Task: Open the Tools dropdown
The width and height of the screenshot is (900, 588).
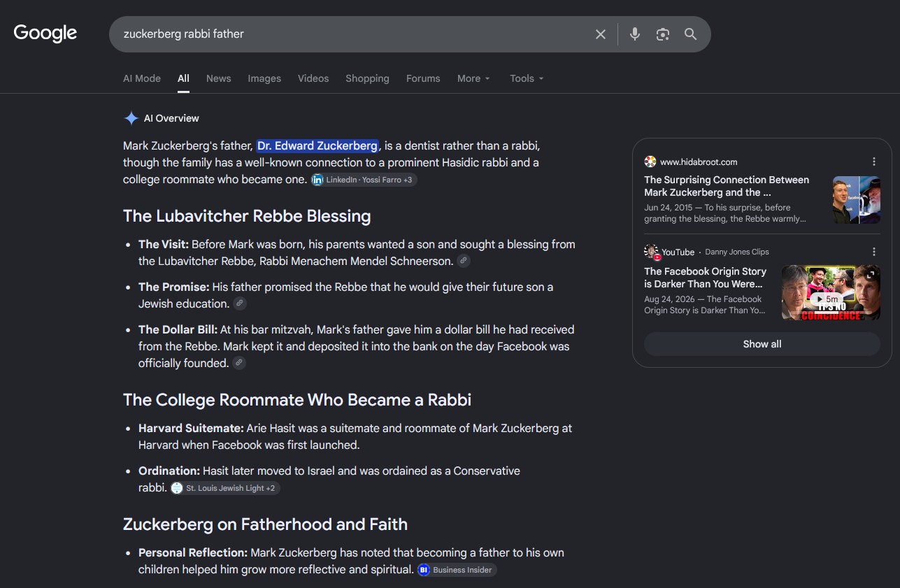Action: [x=527, y=78]
